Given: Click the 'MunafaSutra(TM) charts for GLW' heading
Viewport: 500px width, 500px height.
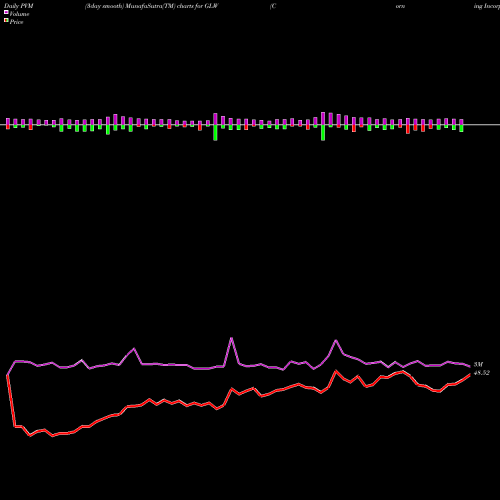Looking at the screenshot, I should click(172, 6).
